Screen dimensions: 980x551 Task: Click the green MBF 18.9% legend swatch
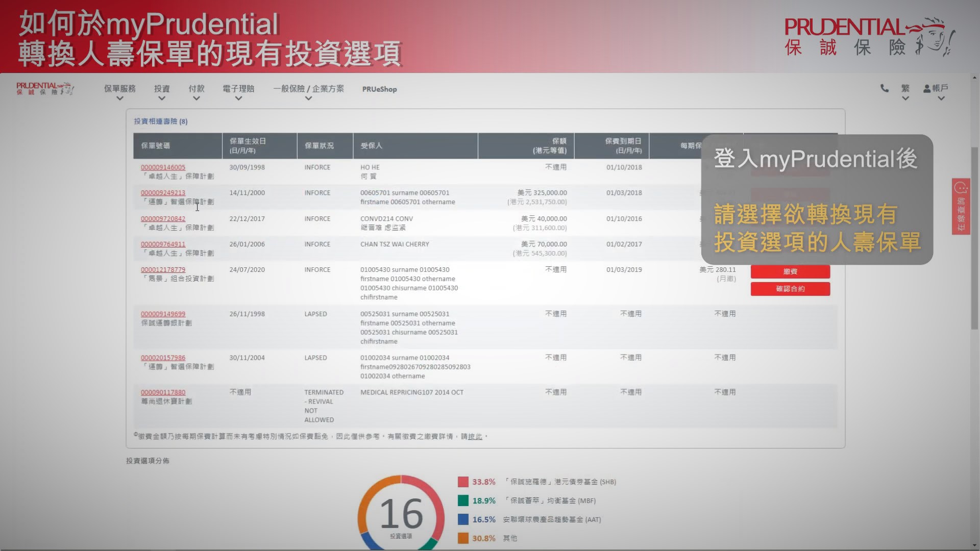pos(463,501)
